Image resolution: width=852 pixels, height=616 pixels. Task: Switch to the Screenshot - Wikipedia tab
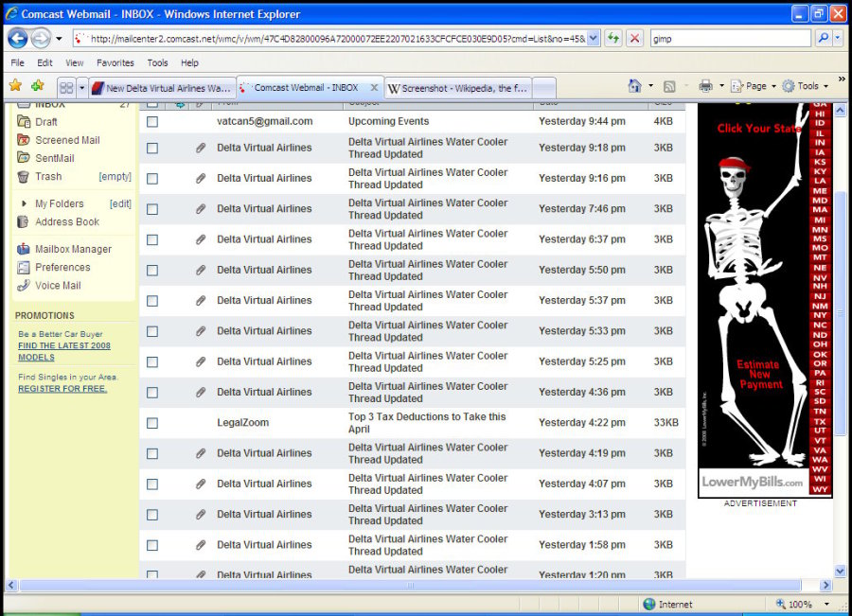pyautogui.click(x=458, y=88)
